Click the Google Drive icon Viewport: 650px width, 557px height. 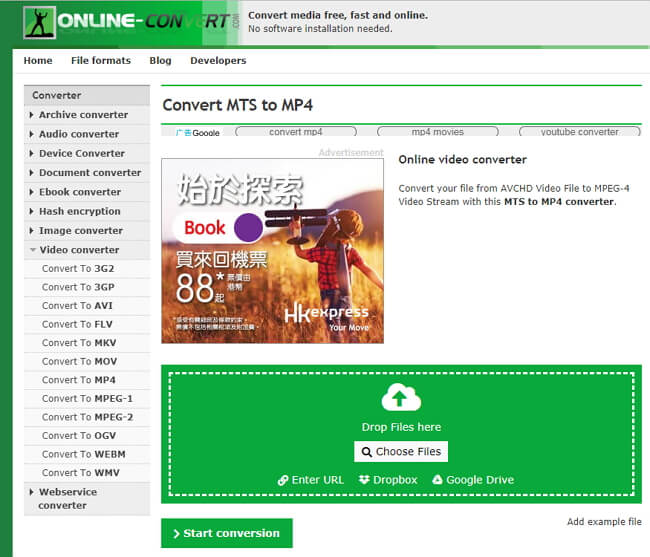tap(437, 480)
